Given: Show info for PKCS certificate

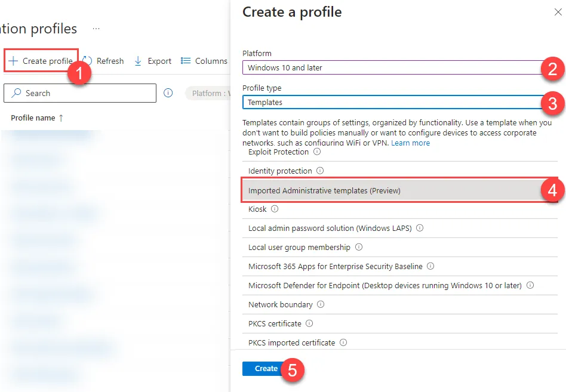Looking at the screenshot, I should [309, 323].
